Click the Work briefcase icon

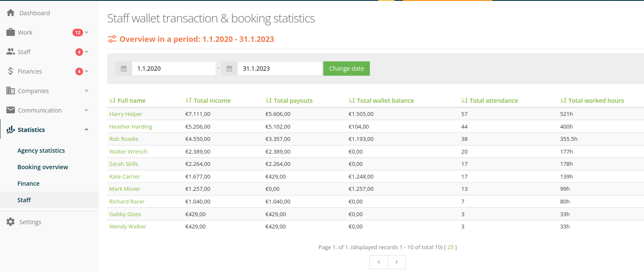11,32
